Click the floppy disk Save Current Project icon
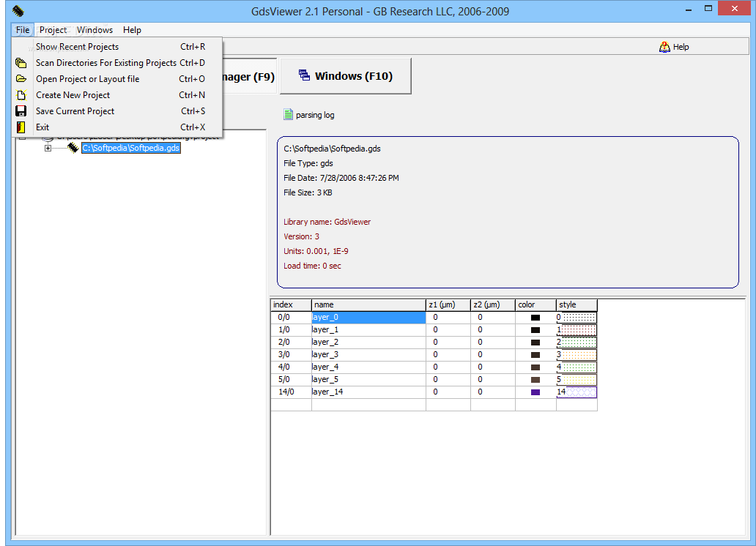Viewport: 756px width, 546px height. tap(21, 111)
